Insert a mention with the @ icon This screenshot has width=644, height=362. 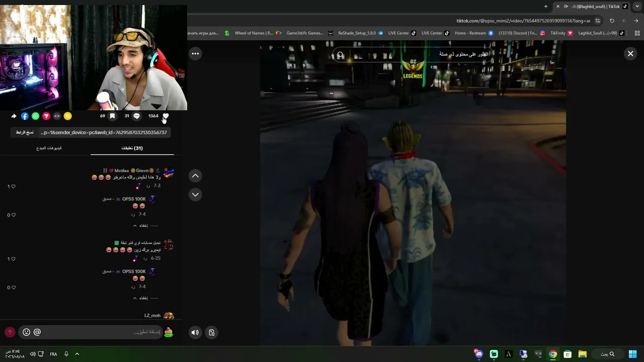pyautogui.click(x=37, y=332)
